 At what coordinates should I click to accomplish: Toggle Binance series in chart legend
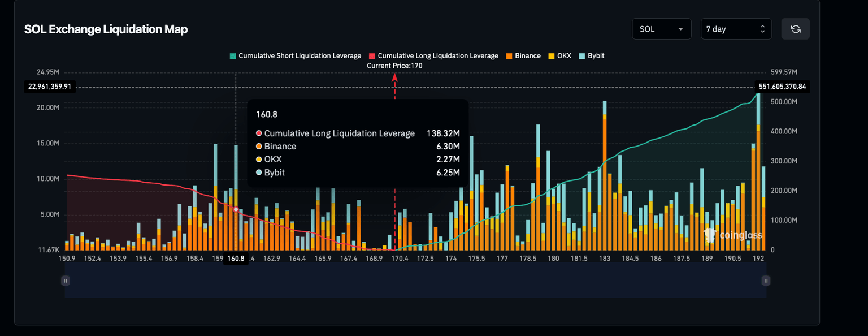click(527, 56)
